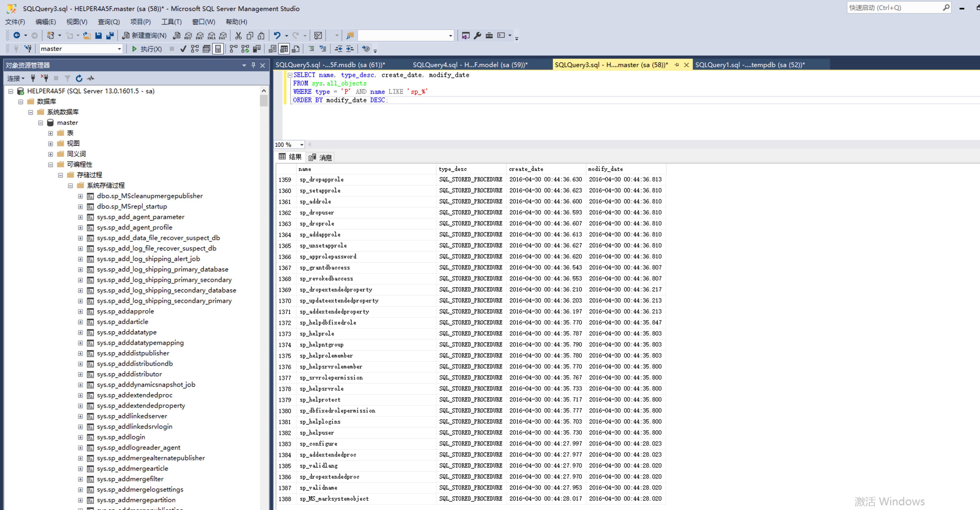980x510 pixels.
Task: Collapse the master database node
Action: [x=41, y=123]
